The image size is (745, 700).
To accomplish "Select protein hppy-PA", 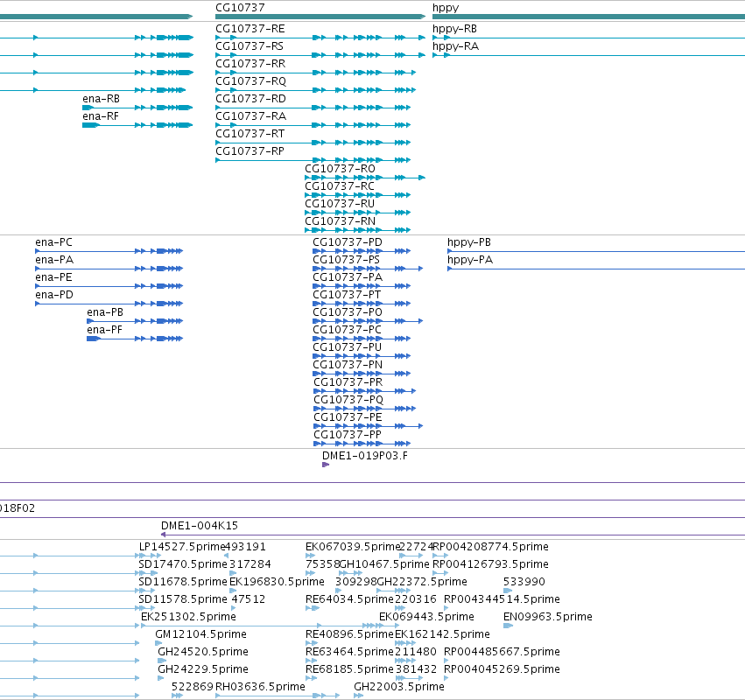I will 470,260.
